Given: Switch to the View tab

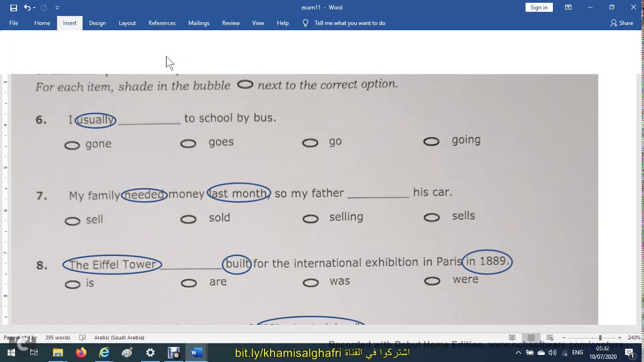Looking at the screenshot, I should point(258,23).
